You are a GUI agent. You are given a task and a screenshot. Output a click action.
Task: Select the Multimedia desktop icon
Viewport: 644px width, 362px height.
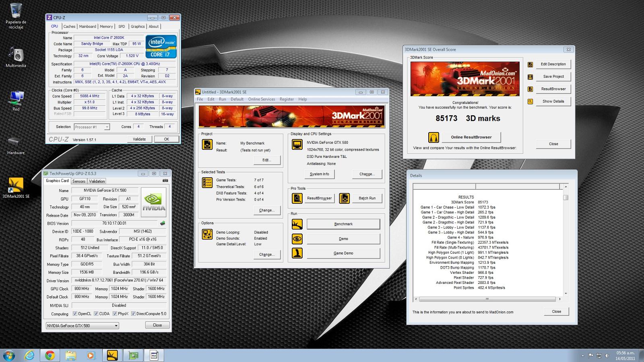click(16, 57)
